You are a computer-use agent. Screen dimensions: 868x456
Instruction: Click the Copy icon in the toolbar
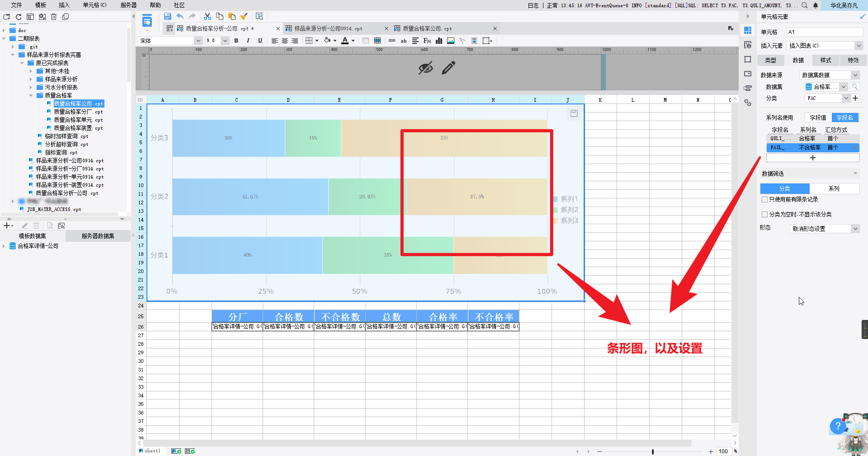tap(220, 16)
